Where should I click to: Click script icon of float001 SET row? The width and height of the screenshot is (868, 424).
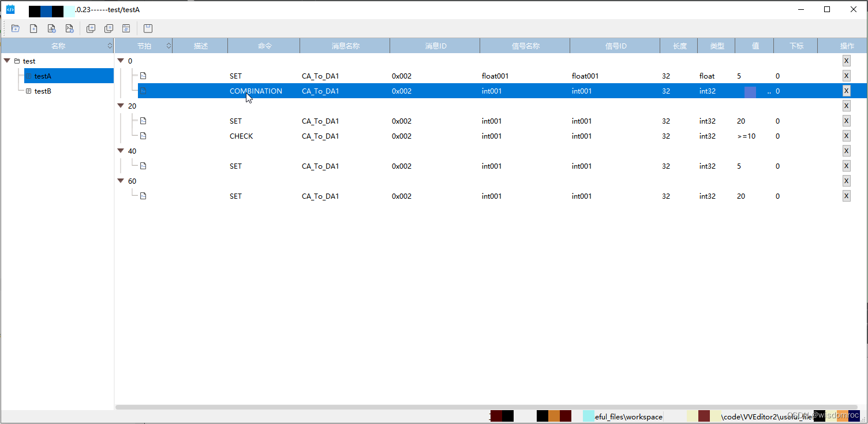(143, 76)
